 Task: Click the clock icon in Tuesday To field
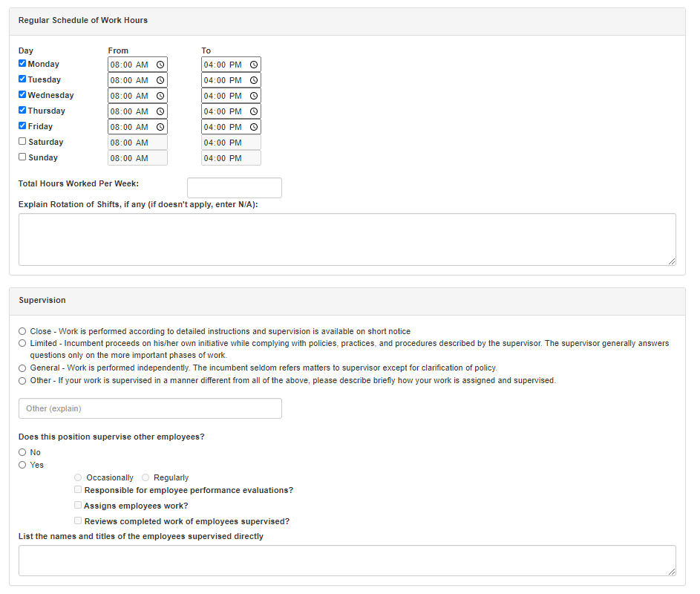coord(254,80)
